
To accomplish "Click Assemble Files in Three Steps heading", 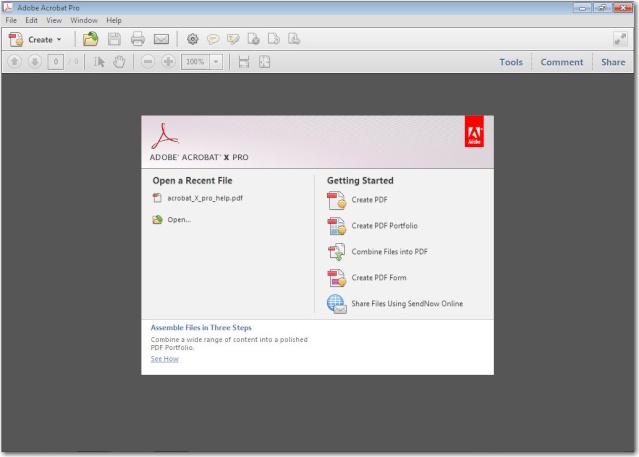I will pos(201,327).
